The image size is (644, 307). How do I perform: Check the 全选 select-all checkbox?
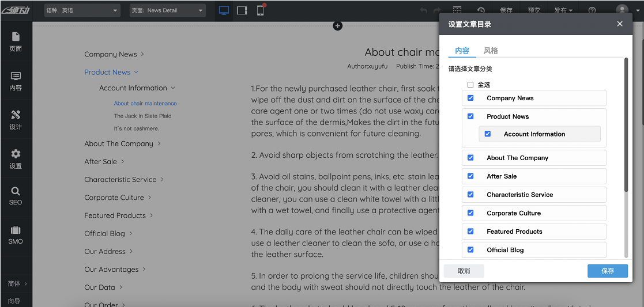[470, 85]
